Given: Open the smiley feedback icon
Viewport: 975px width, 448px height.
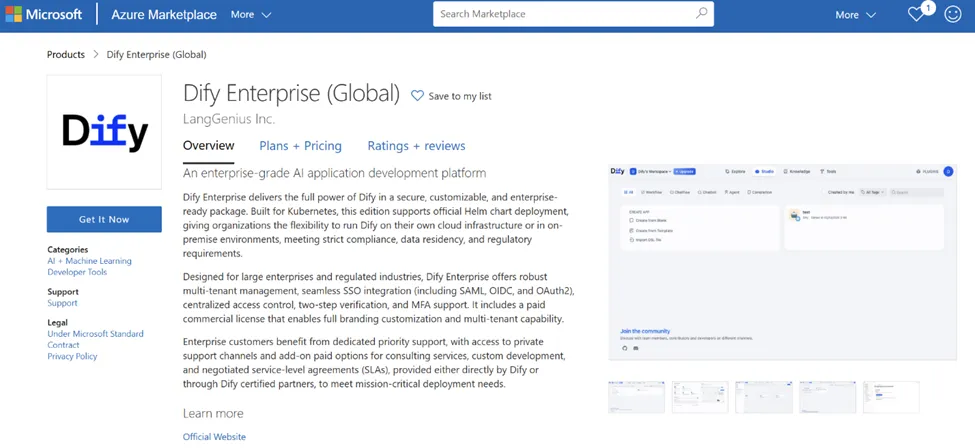Looking at the screenshot, I should (x=953, y=14).
